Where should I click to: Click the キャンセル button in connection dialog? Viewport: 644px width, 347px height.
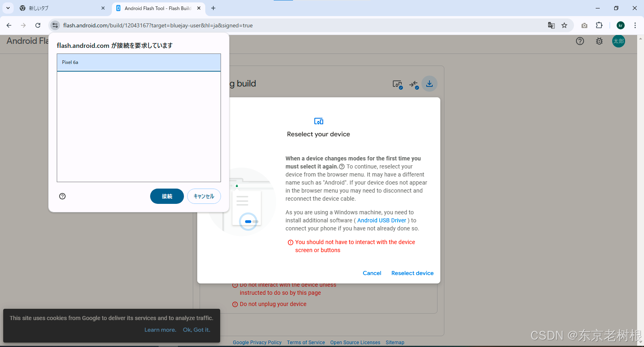pyautogui.click(x=204, y=196)
